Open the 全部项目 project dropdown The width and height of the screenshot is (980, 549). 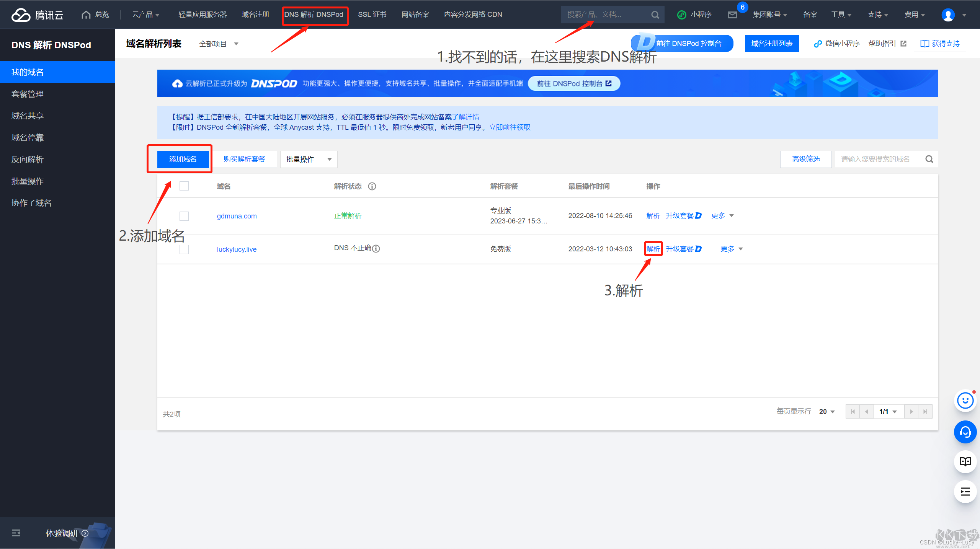pos(219,44)
